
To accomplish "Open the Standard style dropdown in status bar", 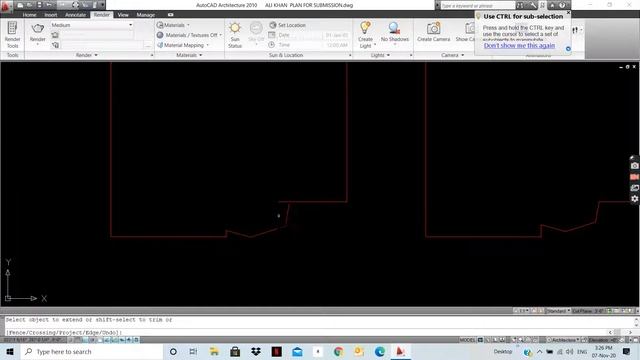I will point(558,311).
